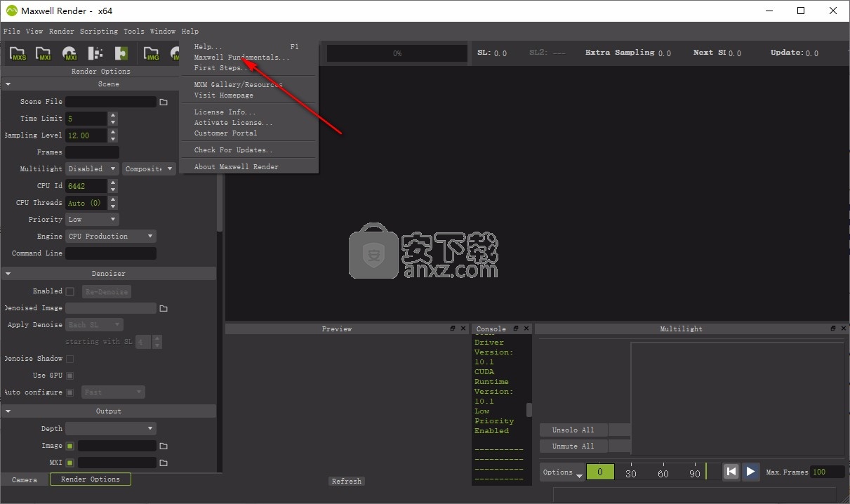Collapse the Denoiser section
Image resolution: width=850 pixels, height=504 pixels.
[8, 274]
